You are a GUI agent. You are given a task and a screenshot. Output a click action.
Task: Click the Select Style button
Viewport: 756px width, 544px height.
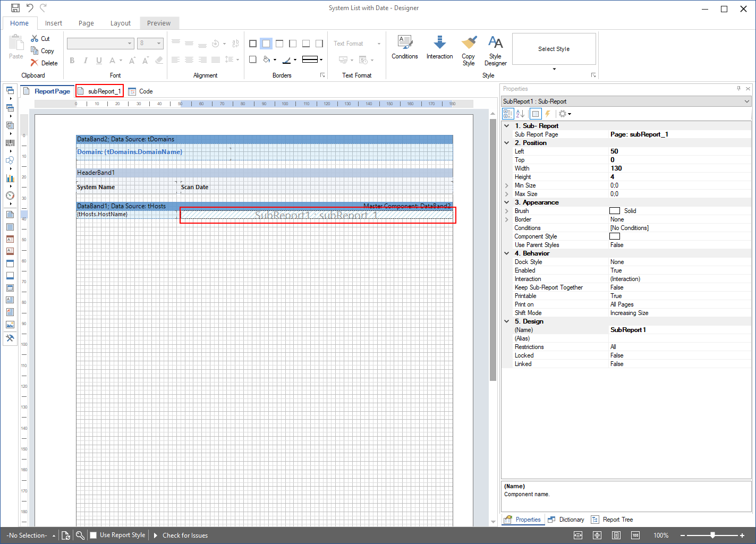point(554,48)
